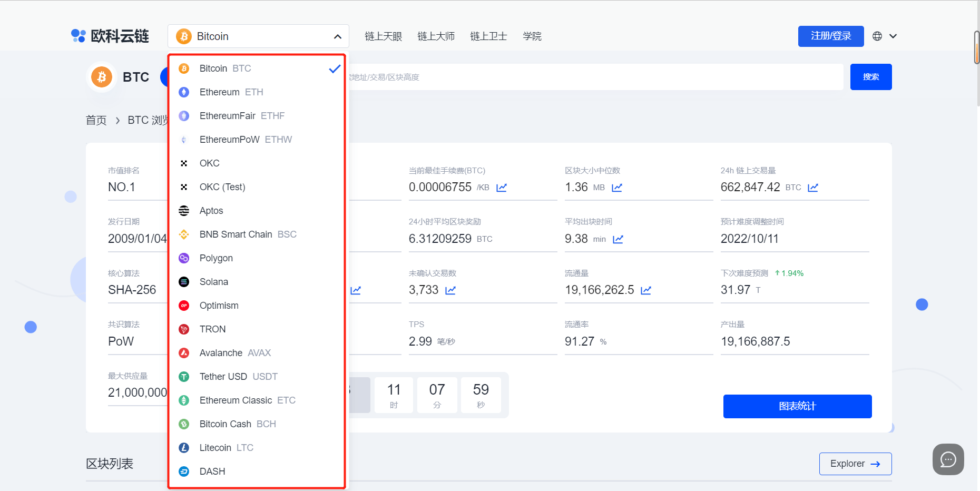980x491 pixels.
Task: Pick BNB Smart Chain BSC entry
Action: tap(257, 234)
